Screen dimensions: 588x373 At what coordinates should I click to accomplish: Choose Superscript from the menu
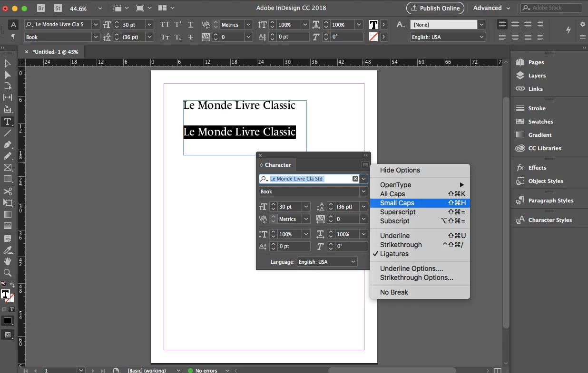click(x=420, y=212)
